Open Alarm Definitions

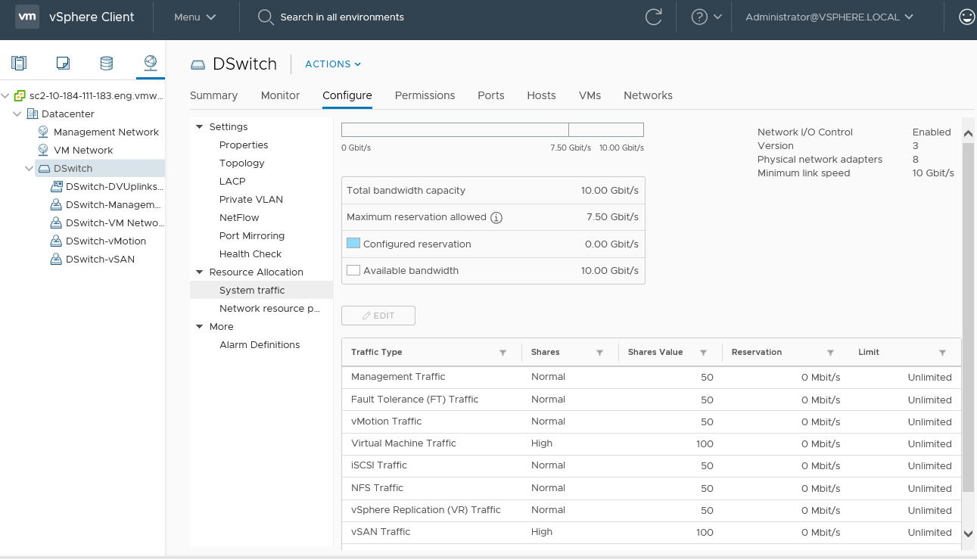(260, 345)
